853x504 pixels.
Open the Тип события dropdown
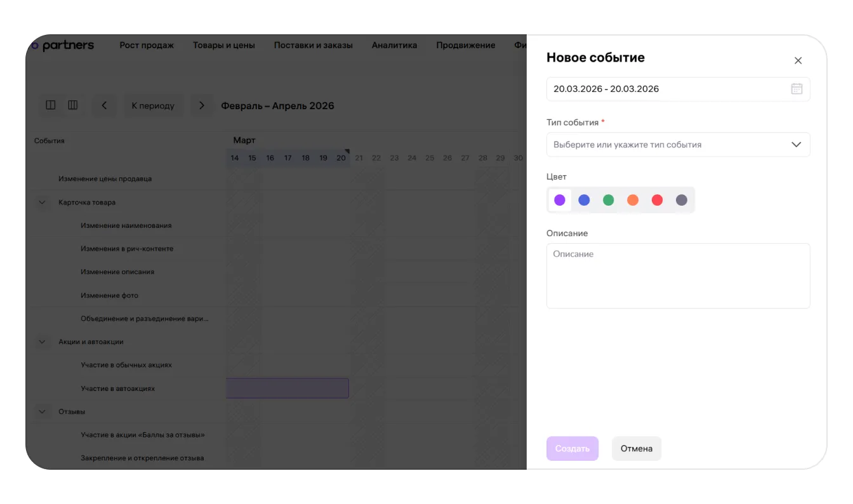(x=677, y=145)
